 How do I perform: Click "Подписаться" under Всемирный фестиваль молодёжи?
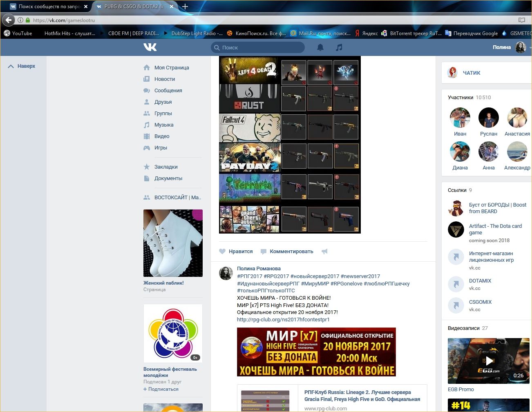point(161,389)
